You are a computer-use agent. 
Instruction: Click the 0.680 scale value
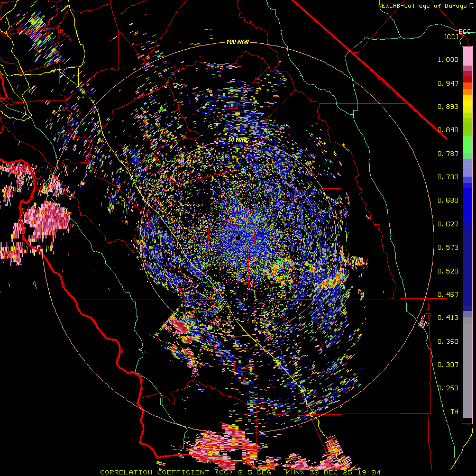(x=448, y=200)
